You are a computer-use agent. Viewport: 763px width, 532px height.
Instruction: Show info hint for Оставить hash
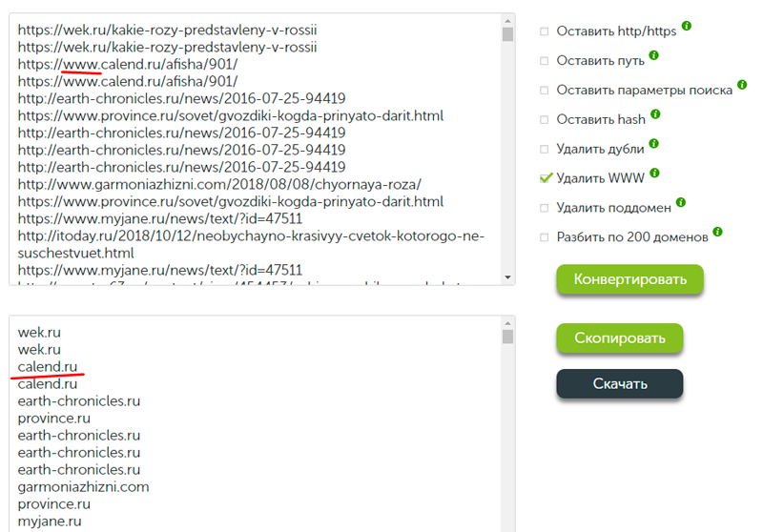(x=655, y=114)
